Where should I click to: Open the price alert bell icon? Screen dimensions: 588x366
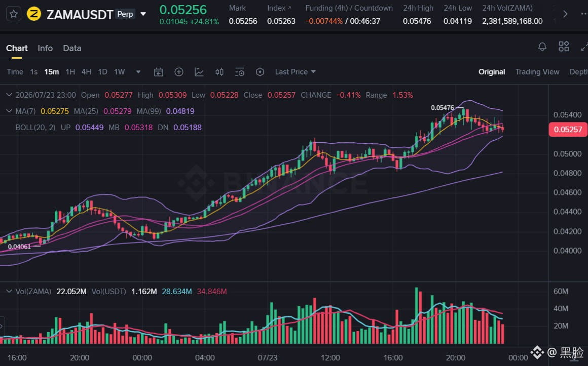pos(542,47)
